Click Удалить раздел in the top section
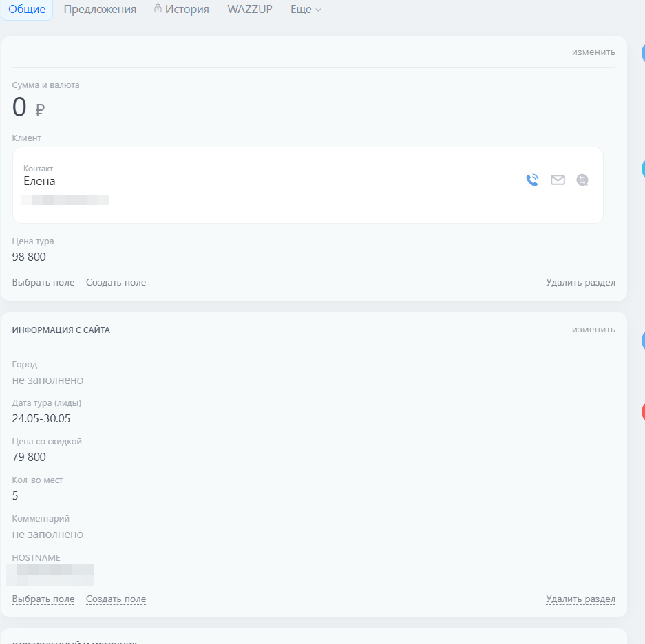 [x=580, y=283]
